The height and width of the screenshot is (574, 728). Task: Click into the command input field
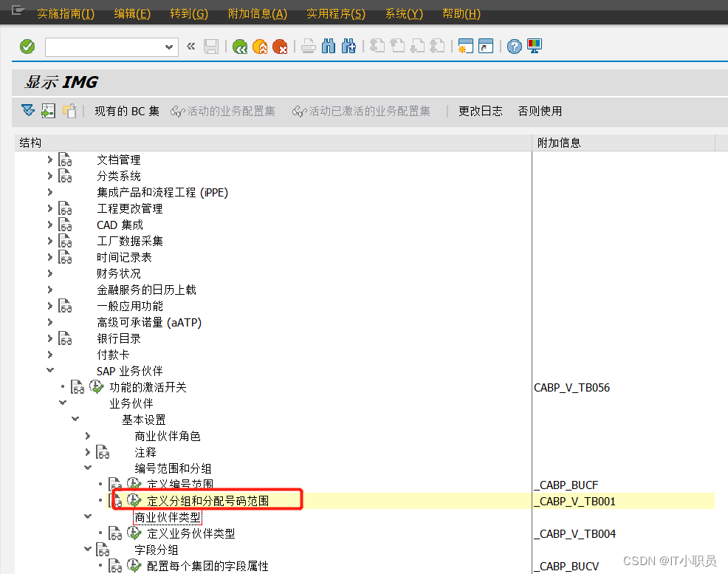(x=105, y=47)
